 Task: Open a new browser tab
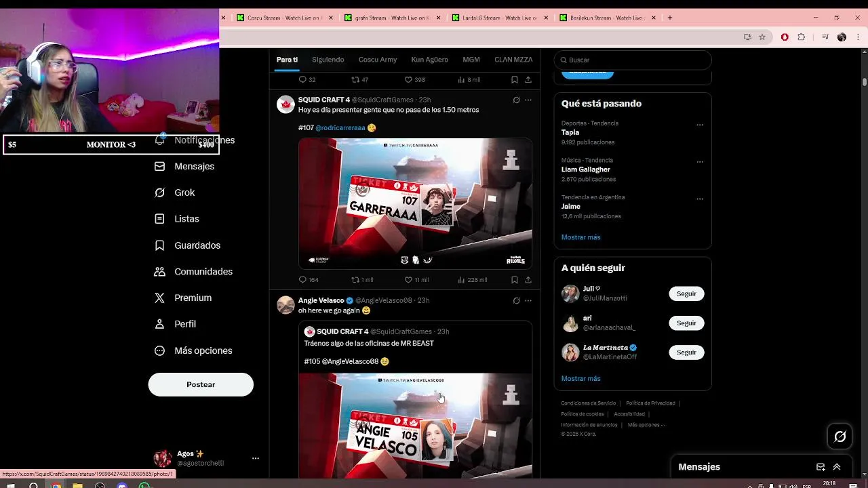(670, 18)
